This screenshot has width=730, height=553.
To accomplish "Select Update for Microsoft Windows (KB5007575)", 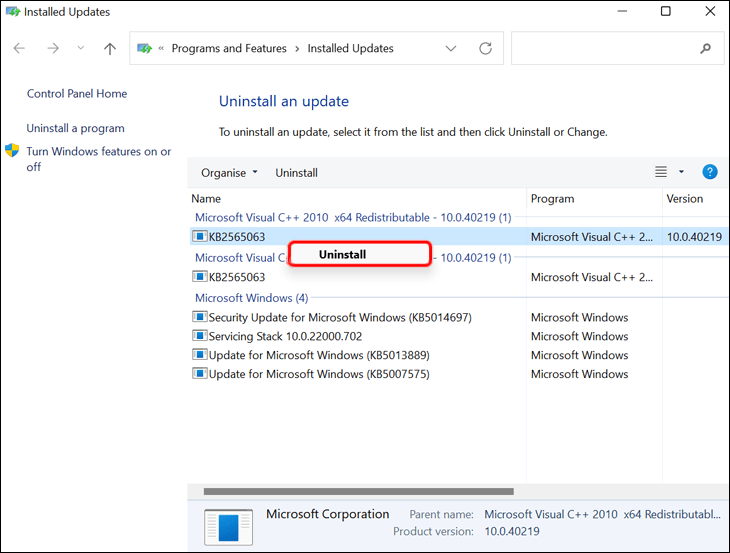I will click(319, 374).
